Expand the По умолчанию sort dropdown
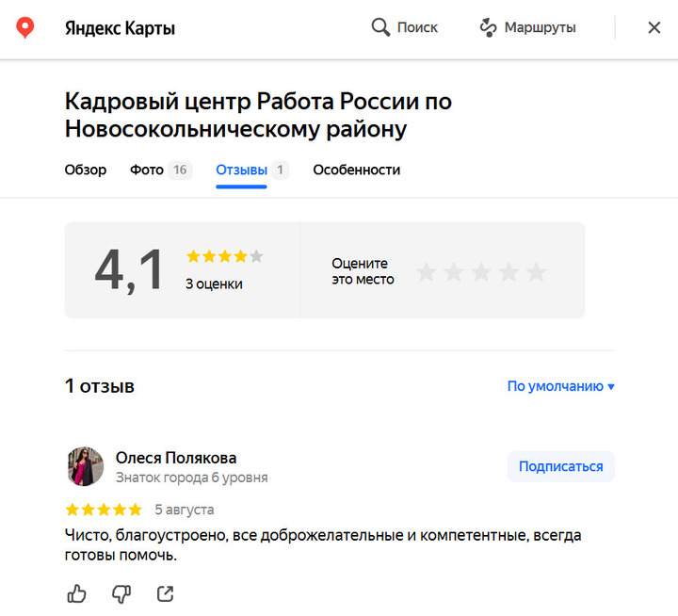The height and width of the screenshot is (616, 678). click(560, 386)
